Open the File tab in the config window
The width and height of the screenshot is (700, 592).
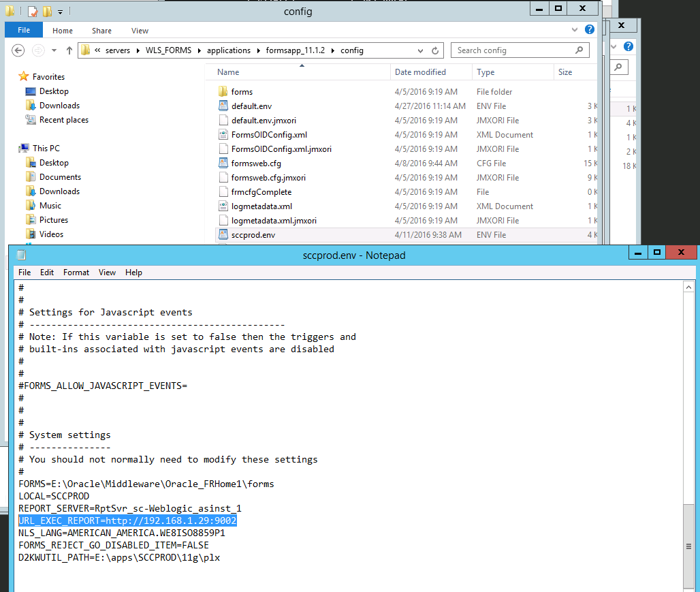(24, 30)
